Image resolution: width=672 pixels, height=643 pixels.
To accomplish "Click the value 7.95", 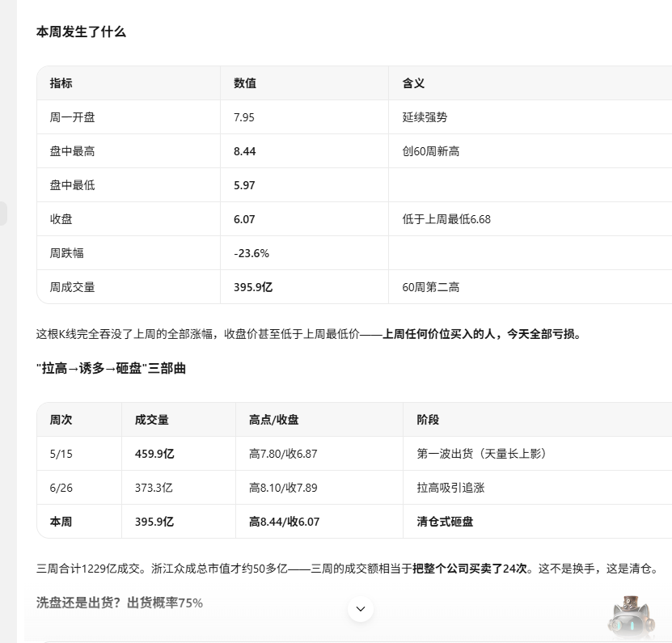I will 244,117.
